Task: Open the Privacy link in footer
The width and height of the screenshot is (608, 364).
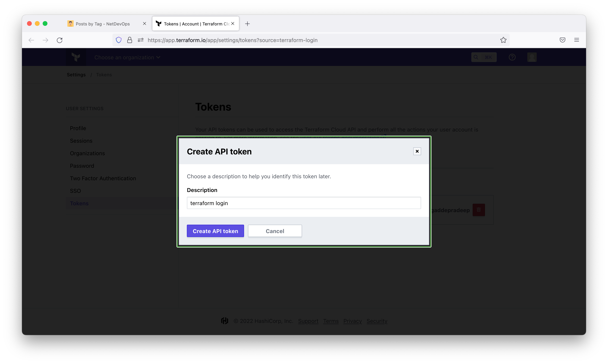Action: pos(352,321)
